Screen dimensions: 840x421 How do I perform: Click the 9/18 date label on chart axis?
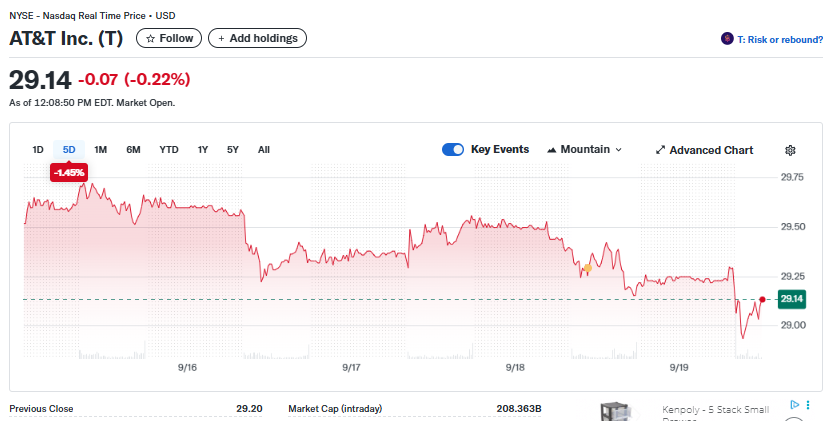click(x=515, y=367)
